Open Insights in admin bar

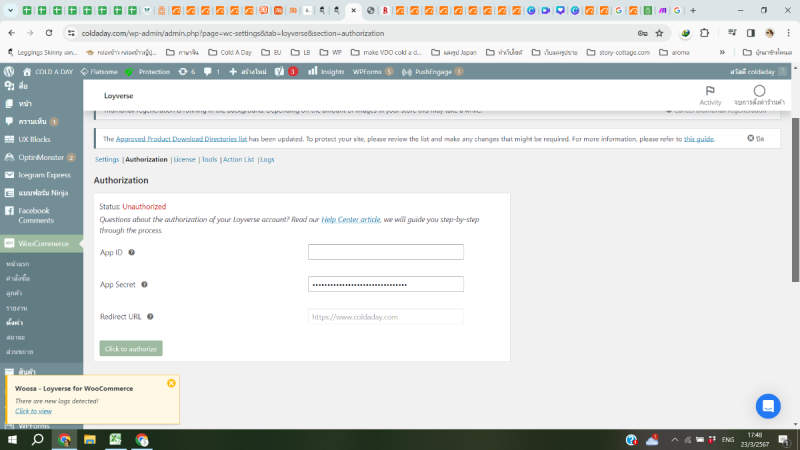click(x=326, y=71)
